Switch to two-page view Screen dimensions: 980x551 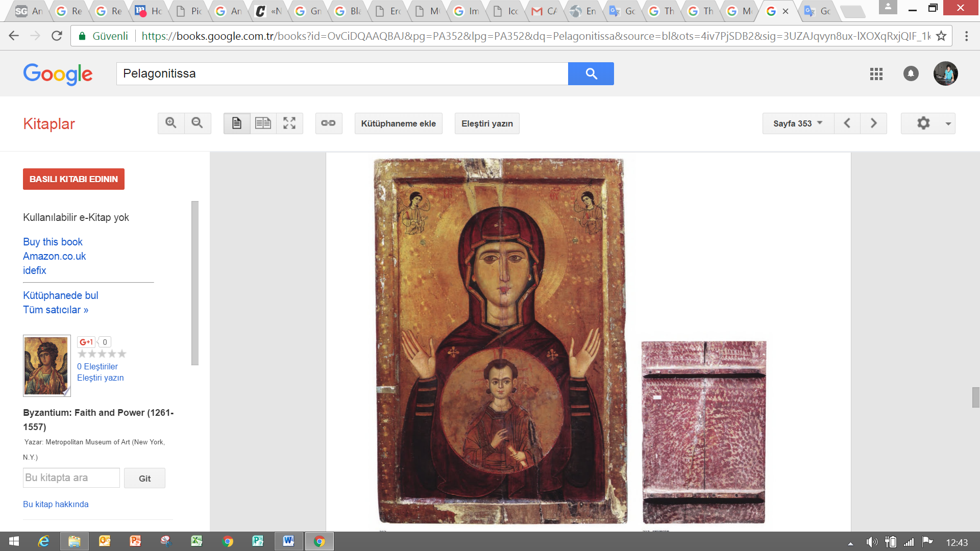point(263,123)
